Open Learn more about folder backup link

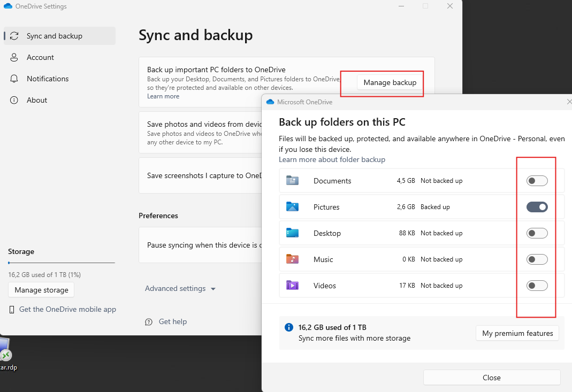[332, 160]
